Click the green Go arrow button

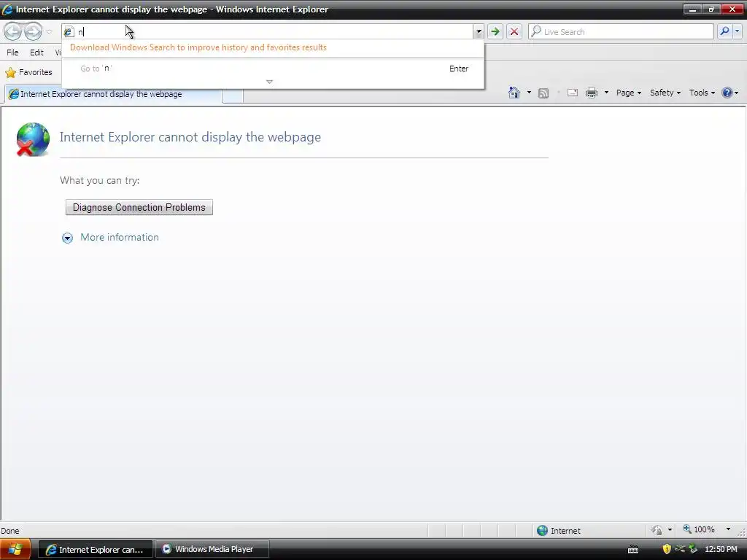pyautogui.click(x=495, y=32)
